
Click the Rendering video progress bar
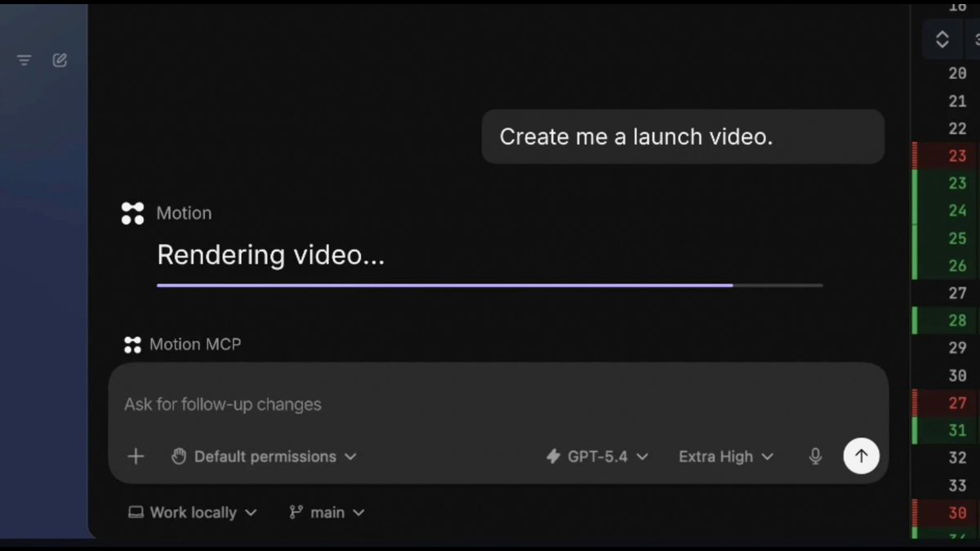[x=490, y=285]
